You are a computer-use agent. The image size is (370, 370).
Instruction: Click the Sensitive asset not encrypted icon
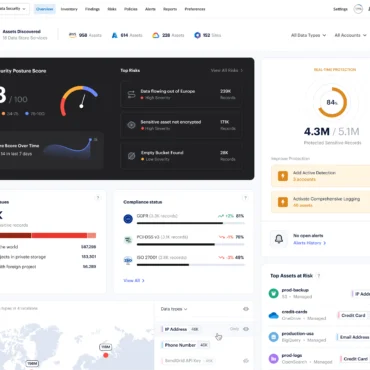click(x=131, y=125)
